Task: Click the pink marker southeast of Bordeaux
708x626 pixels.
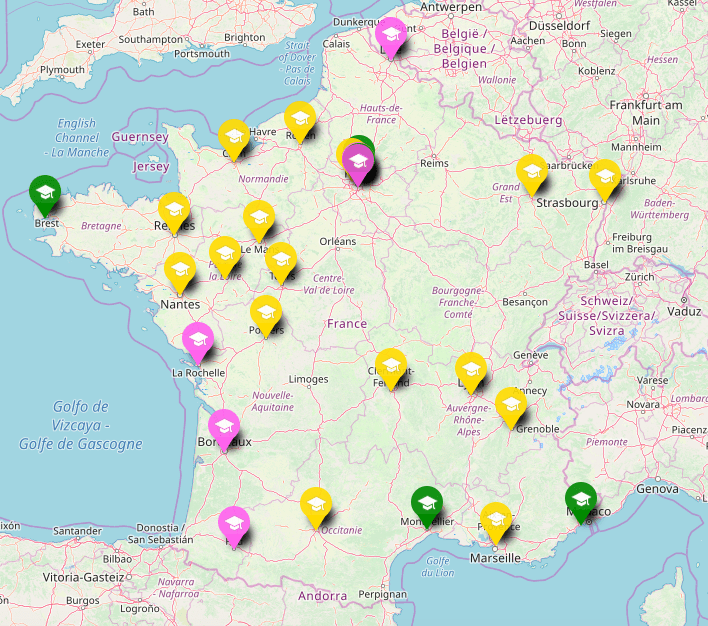Action: pyautogui.click(x=234, y=524)
